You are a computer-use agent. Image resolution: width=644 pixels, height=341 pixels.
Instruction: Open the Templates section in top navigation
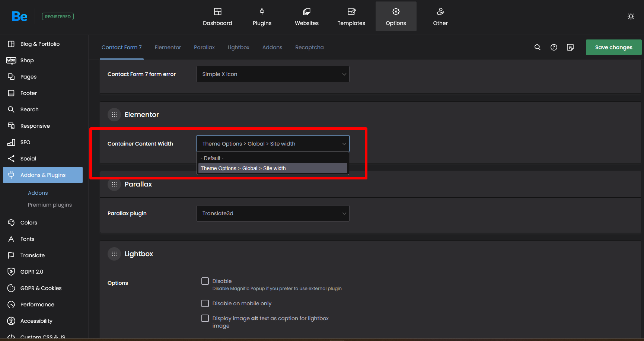tap(351, 17)
